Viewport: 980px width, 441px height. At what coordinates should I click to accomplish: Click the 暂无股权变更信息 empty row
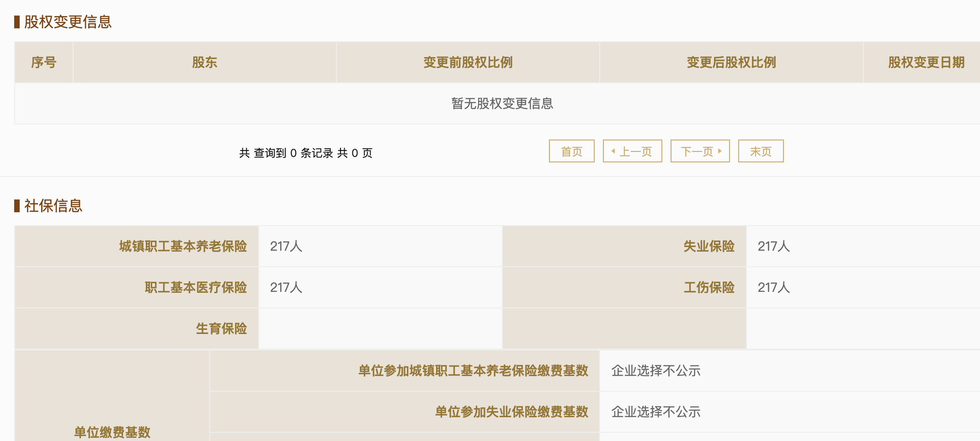click(x=502, y=104)
